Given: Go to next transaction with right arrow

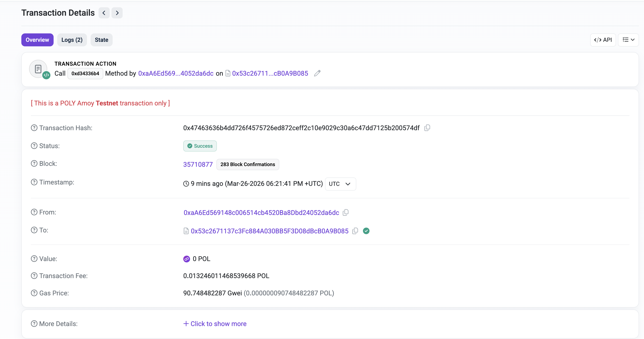Looking at the screenshot, I should pyautogui.click(x=117, y=13).
